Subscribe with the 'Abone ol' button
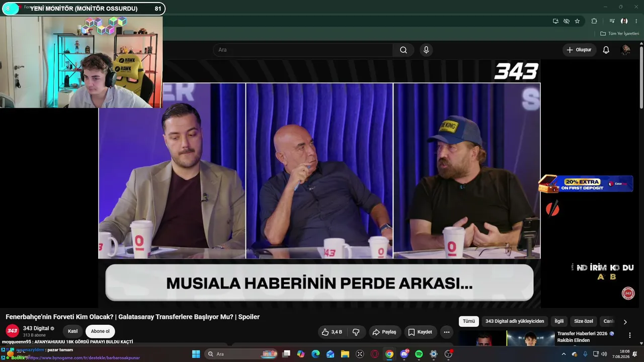Image resolution: width=644 pixels, height=362 pixels. click(100, 331)
